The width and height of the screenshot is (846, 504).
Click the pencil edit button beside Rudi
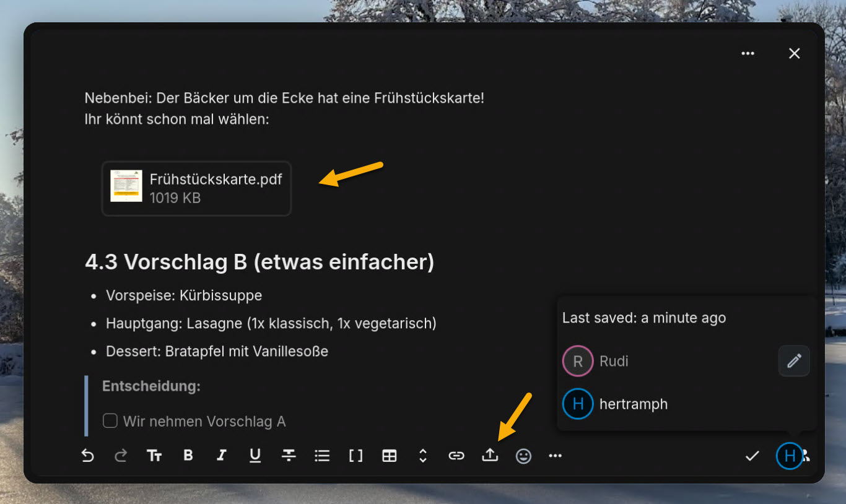tap(794, 361)
